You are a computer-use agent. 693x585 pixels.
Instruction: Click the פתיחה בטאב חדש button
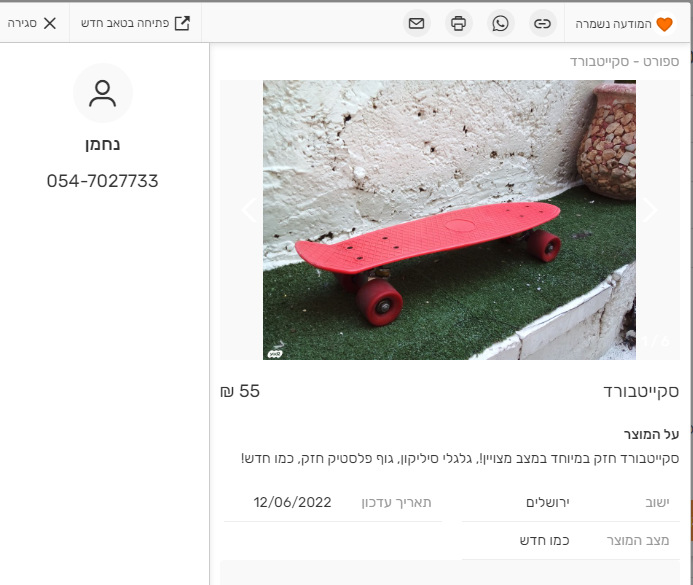(135, 23)
